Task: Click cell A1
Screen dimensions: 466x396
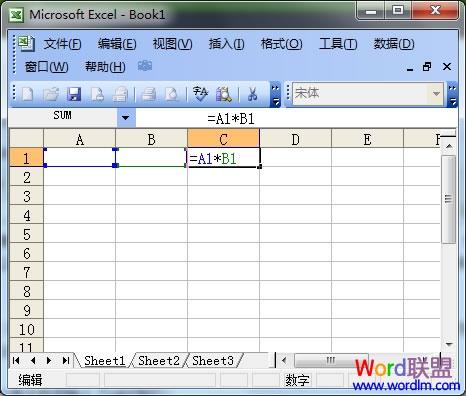Action: coord(80,157)
